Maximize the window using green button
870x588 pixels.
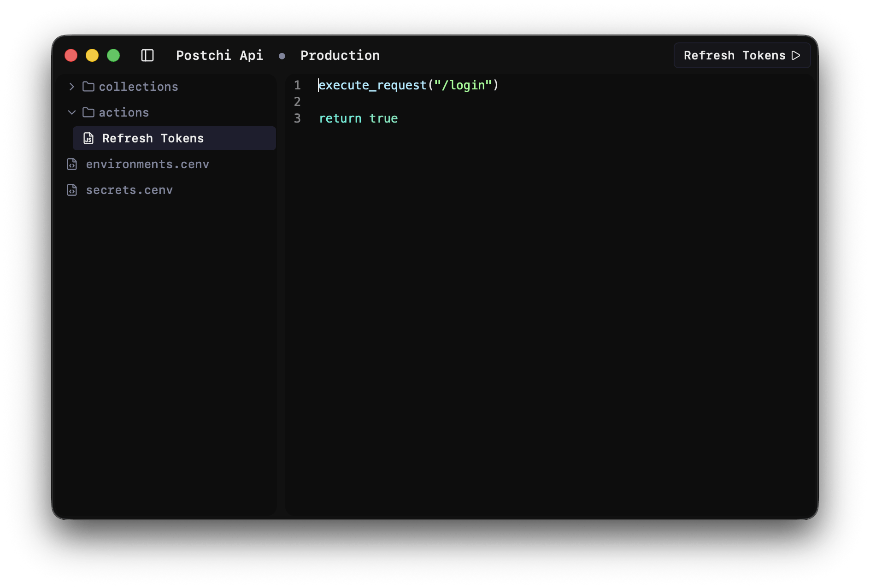coord(113,55)
